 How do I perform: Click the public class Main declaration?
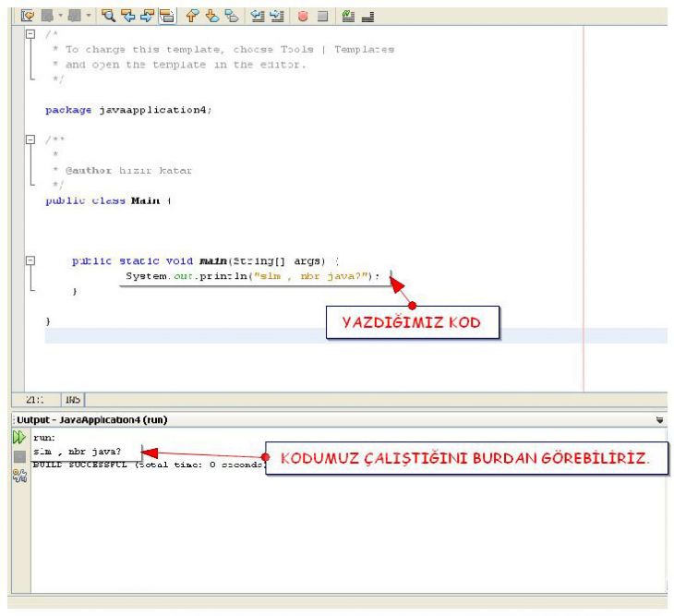point(108,200)
